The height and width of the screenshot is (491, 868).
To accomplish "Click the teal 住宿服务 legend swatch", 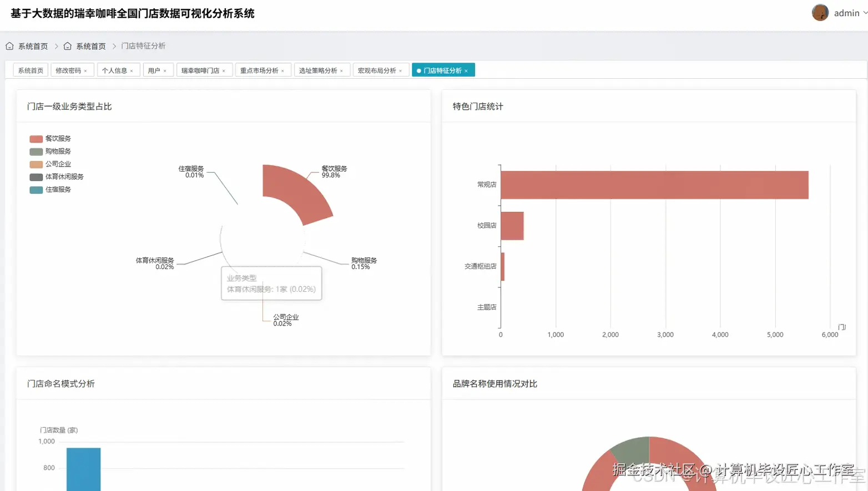I will 36,190.
